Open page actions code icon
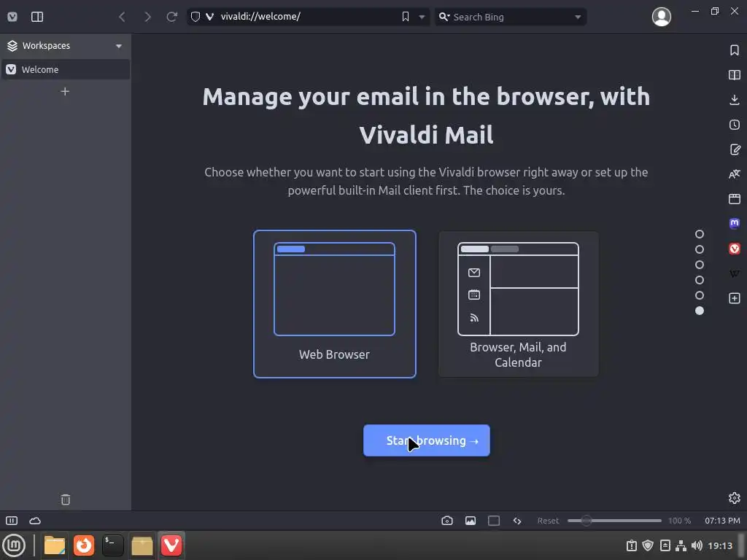 517,521
